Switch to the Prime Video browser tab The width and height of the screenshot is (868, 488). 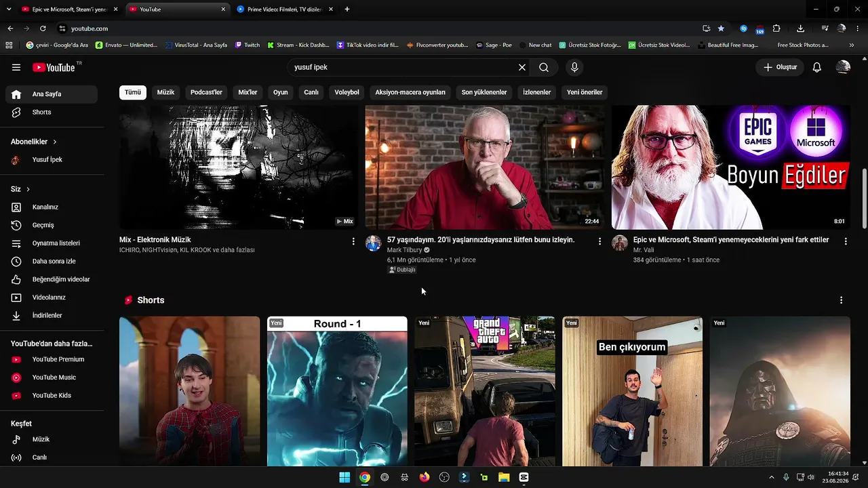click(x=285, y=9)
